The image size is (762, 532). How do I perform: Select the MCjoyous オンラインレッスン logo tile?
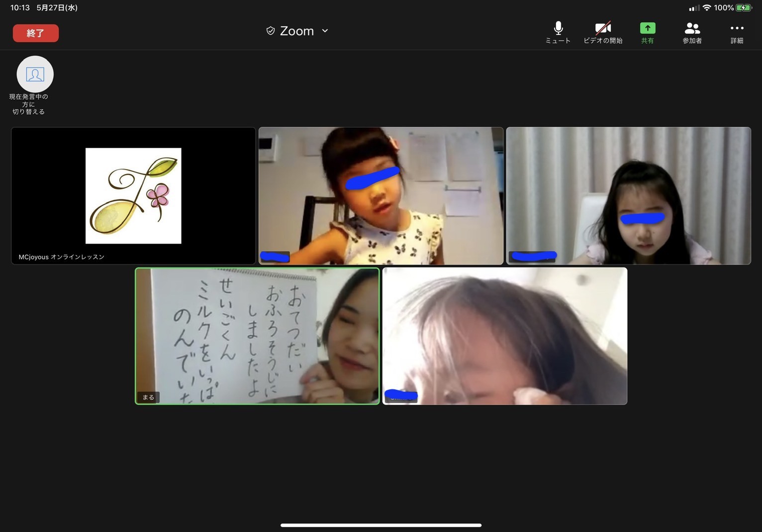coord(133,196)
